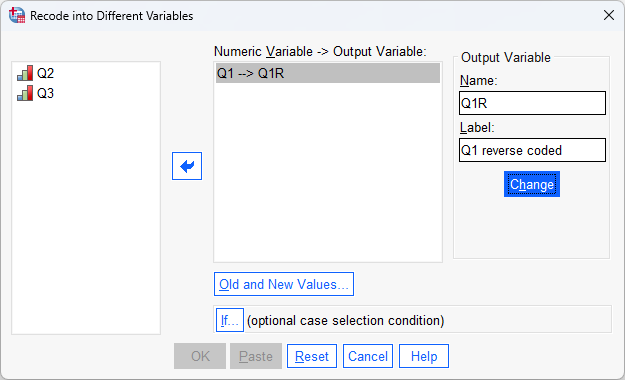
Task: Open Help for this dialog
Action: click(424, 356)
